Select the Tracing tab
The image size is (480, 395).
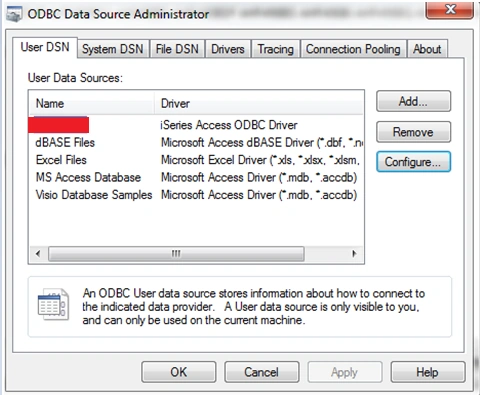point(276,49)
